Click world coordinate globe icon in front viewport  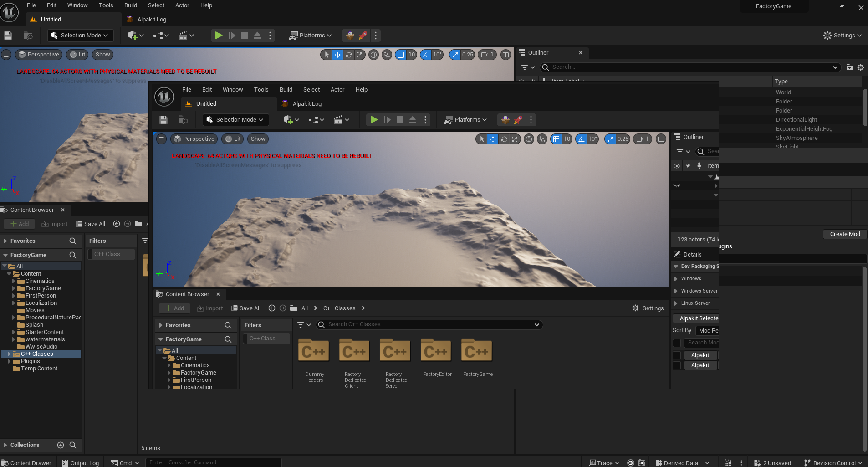529,139
